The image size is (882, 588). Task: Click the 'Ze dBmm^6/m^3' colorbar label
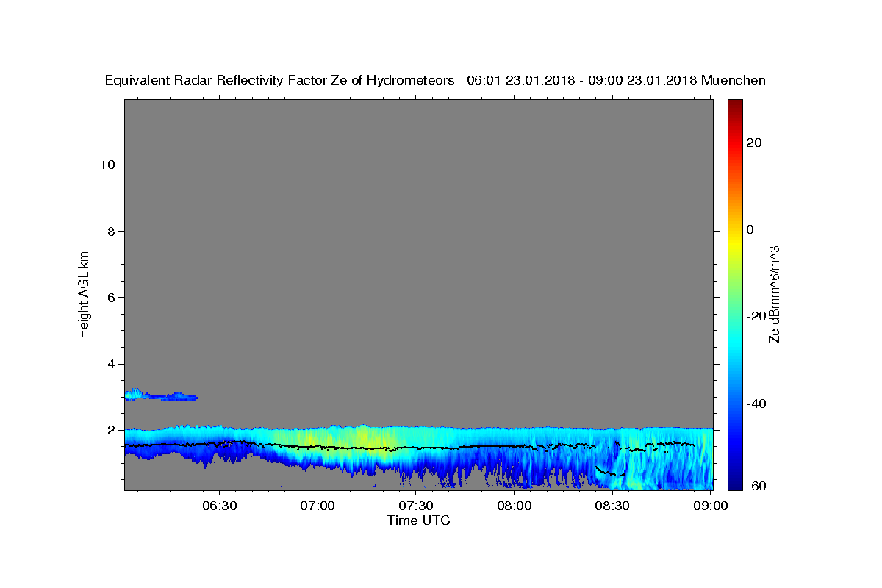pyautogui.click(x=774, y=294)
